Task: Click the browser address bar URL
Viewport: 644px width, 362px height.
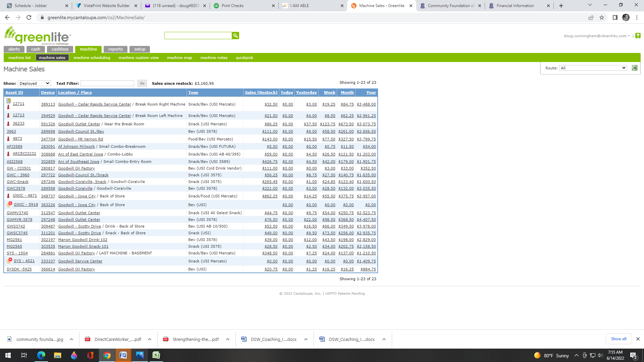Action: pos(96,17)
